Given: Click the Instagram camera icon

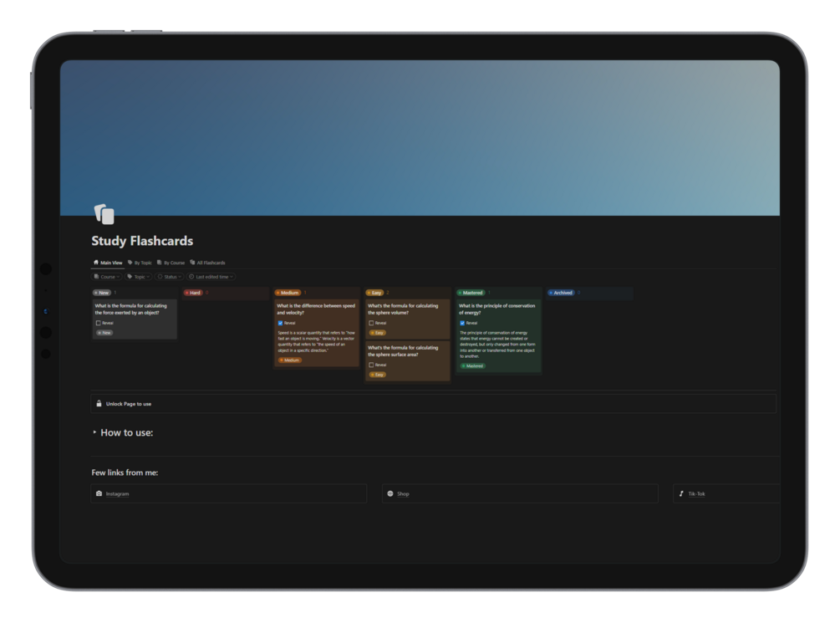Looking at the screenshot, I should coord(99,493).
